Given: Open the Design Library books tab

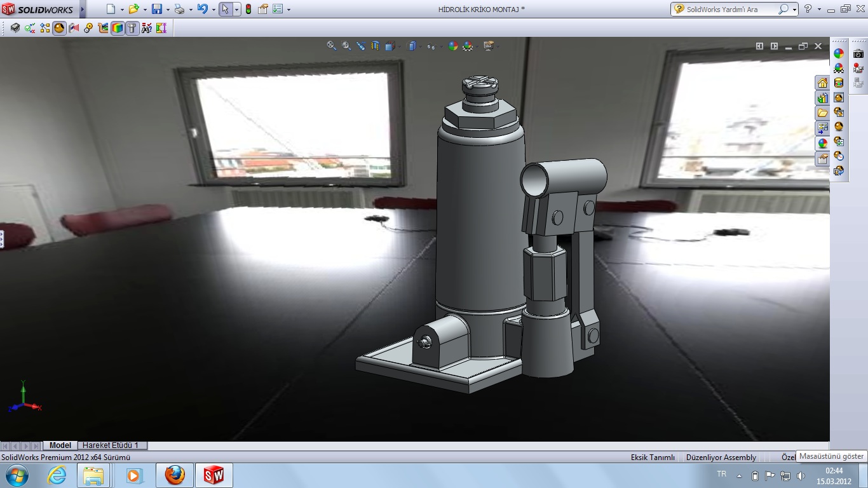Looking at the screenshot, I should point(822,98).
